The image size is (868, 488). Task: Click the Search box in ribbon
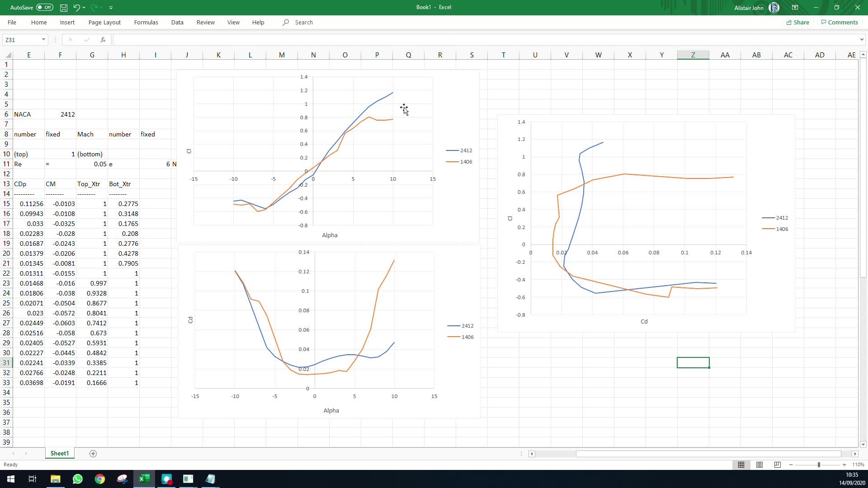pos(304,22)
